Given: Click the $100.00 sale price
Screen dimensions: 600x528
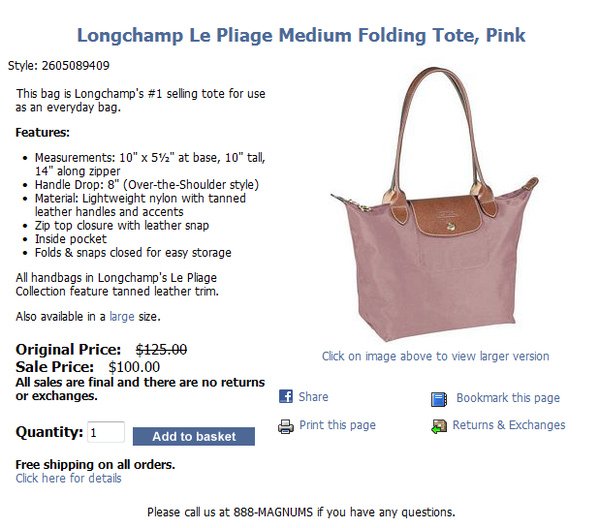Looking at the screenshot, I should point(134,367).
